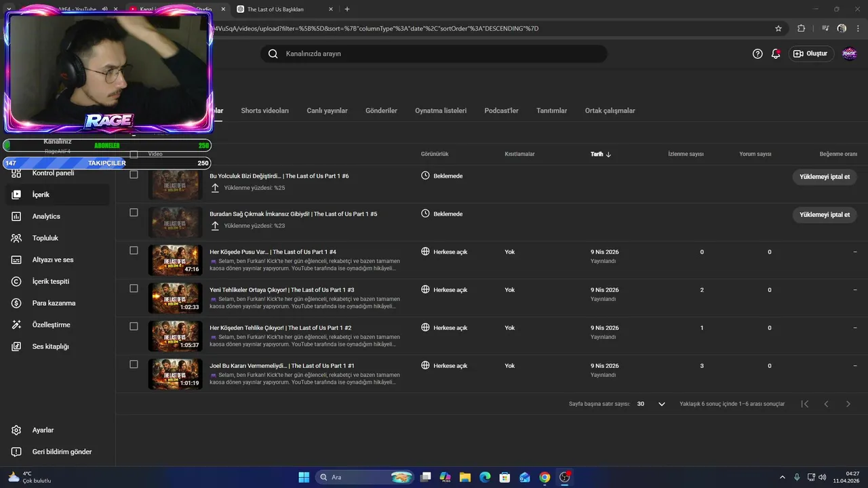This screenshot has width=868, height=488.
Task: Bookmark page with star icon in address bar
Action: click(x=778, y=28)
